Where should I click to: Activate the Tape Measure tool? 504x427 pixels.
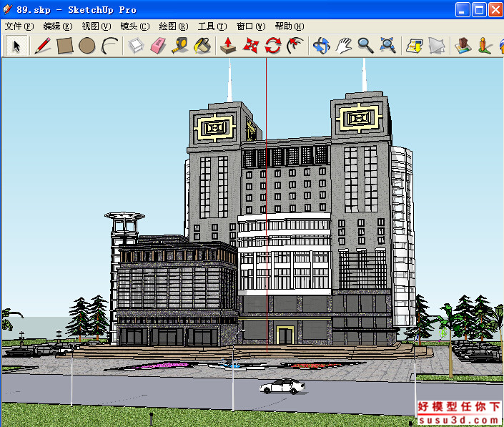click(179, 46)
